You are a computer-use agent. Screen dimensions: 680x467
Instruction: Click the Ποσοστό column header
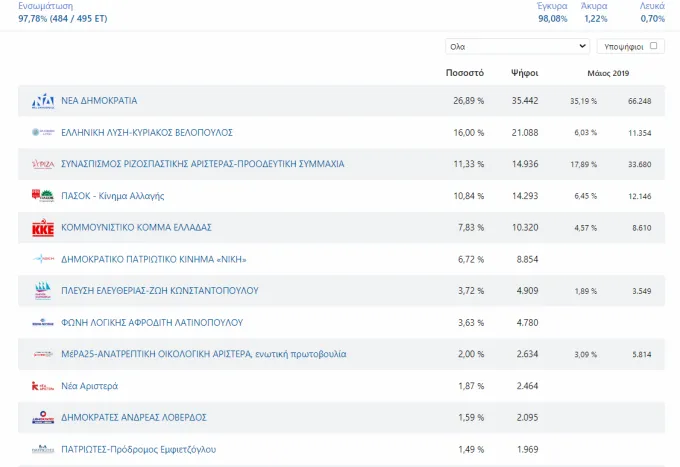[x=465, y=73]
